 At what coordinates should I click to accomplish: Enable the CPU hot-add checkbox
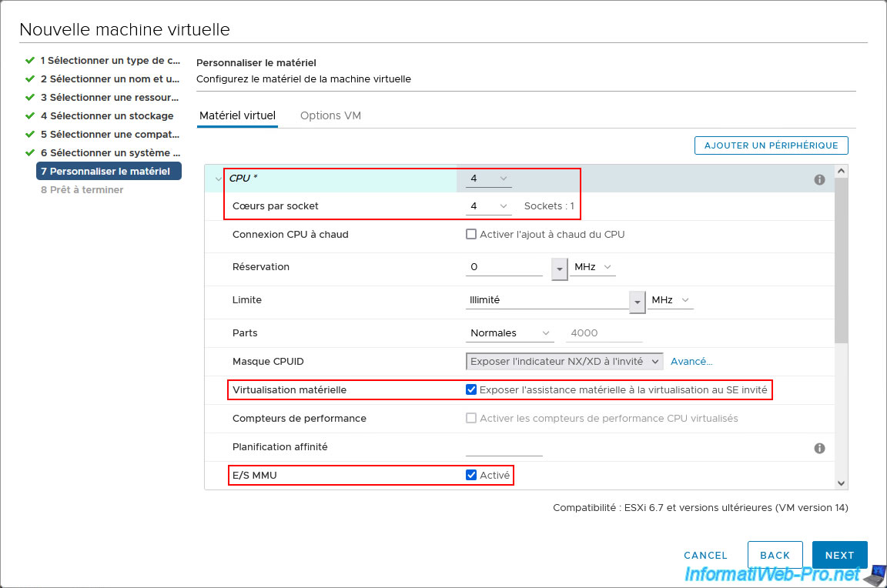[x=471, y=235]
